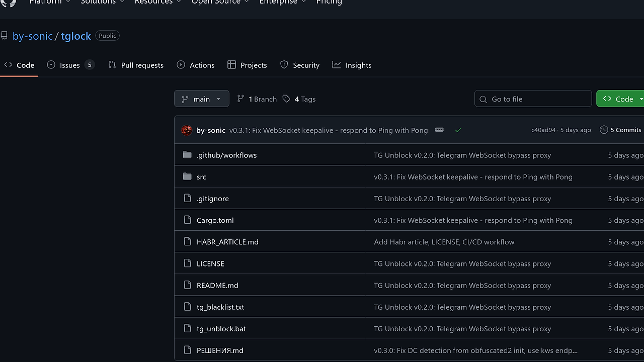Open the Pull requests tab

pyautogui.click(x=136, y=65)
